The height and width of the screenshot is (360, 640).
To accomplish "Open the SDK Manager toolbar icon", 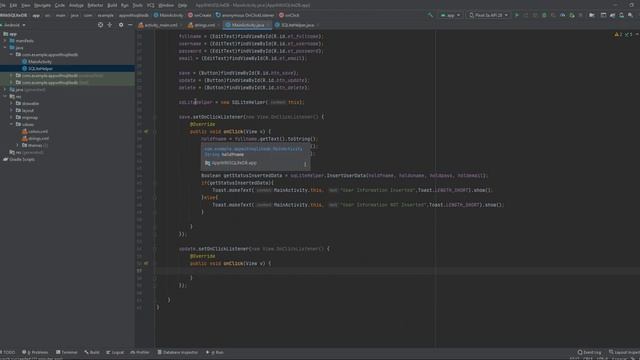I will tap(621, 15).
